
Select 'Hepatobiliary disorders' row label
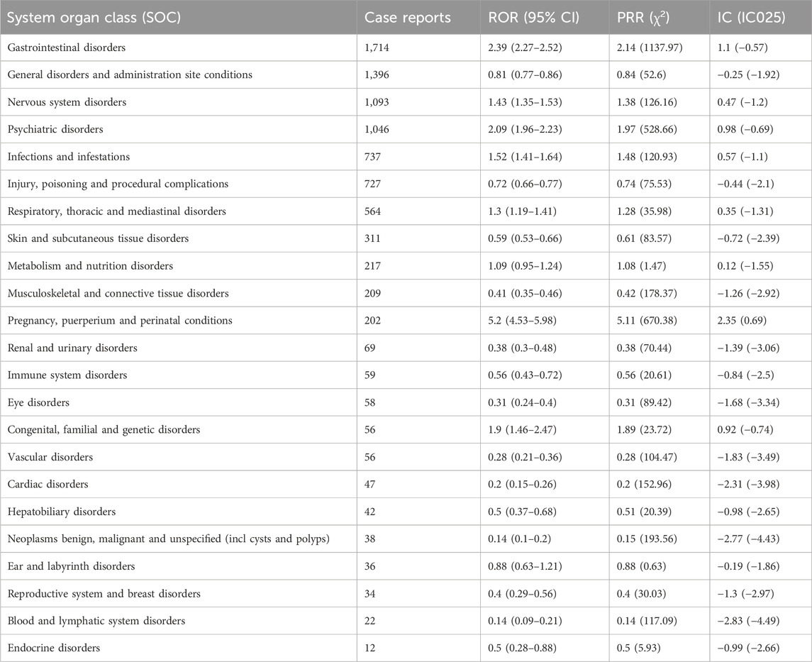pyautogui.click(x=62, y=512)
